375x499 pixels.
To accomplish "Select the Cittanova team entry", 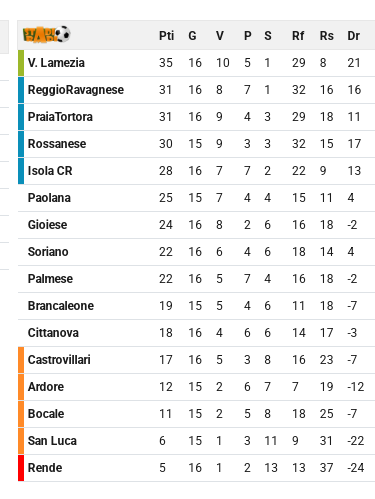I will pyautogui.click(x=53, y=333).
